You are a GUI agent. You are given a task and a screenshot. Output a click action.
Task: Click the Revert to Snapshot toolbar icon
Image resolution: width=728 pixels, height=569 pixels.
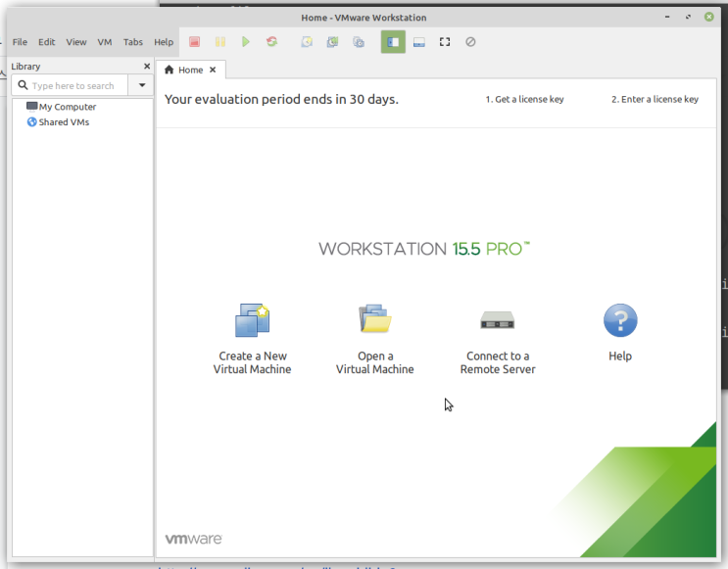pos(332,42)
